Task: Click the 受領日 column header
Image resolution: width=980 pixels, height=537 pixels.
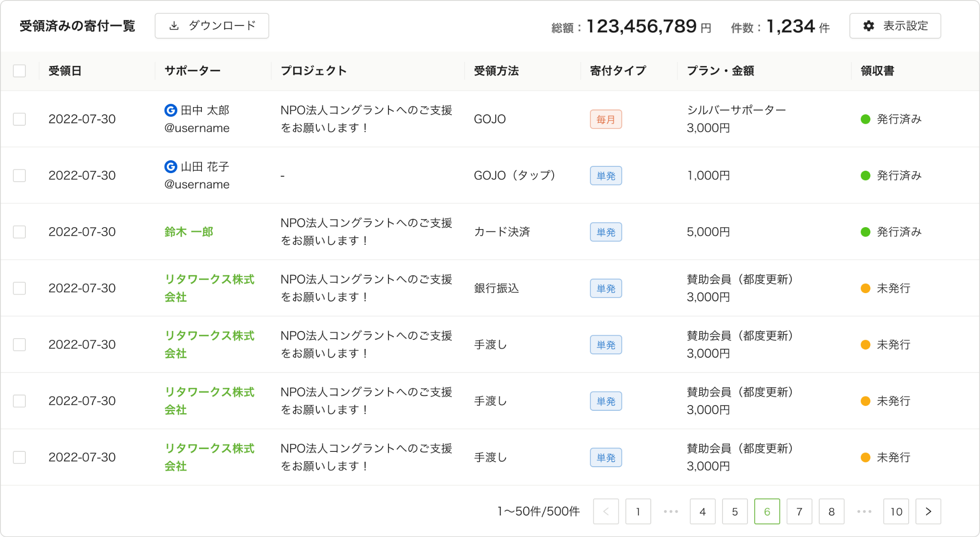Action: click(x=65, y=71)
